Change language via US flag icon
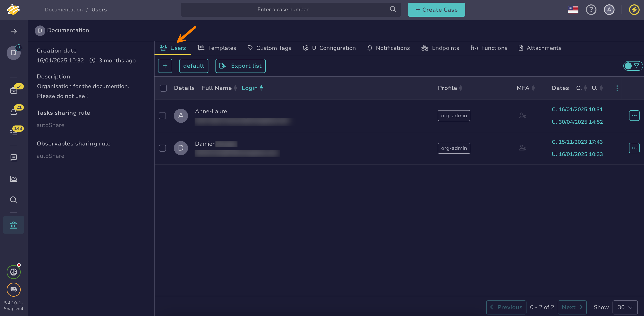 573,10
